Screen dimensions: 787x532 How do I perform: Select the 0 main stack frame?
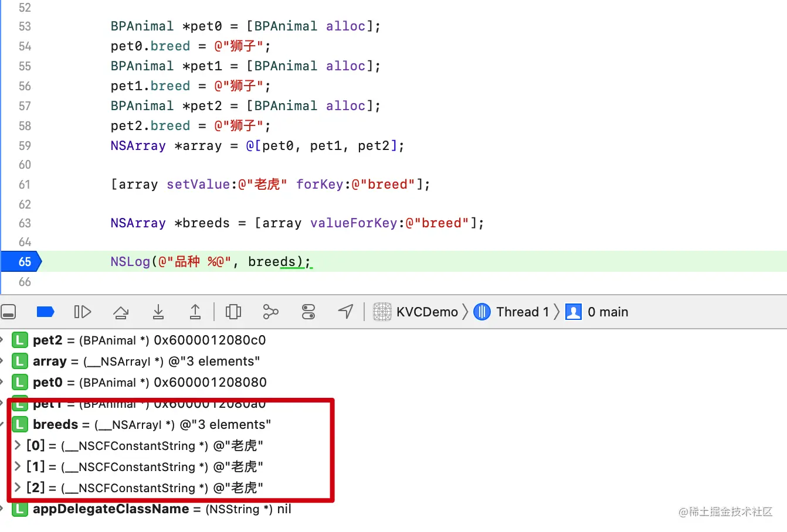[x=606, y=312]
